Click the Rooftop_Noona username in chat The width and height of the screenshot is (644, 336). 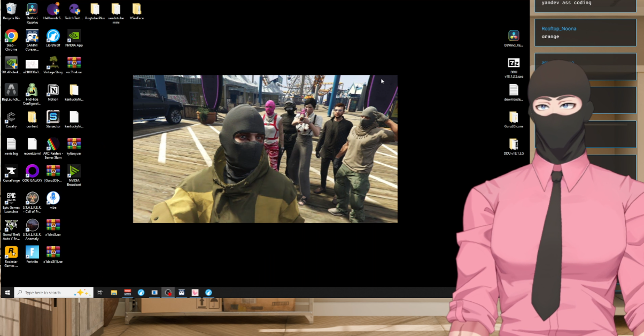coord(559,28)
